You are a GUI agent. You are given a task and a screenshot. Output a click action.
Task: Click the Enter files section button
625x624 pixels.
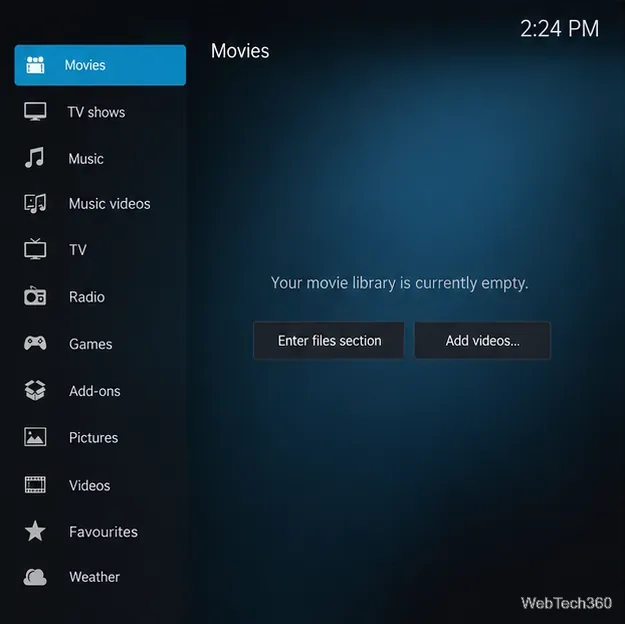329,341
